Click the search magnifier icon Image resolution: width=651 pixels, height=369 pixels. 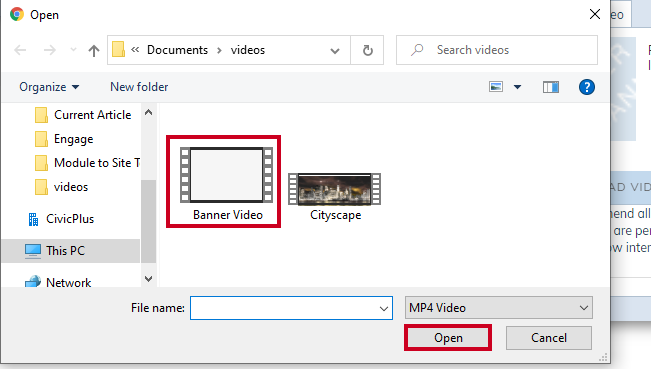(x=417, y=50)
